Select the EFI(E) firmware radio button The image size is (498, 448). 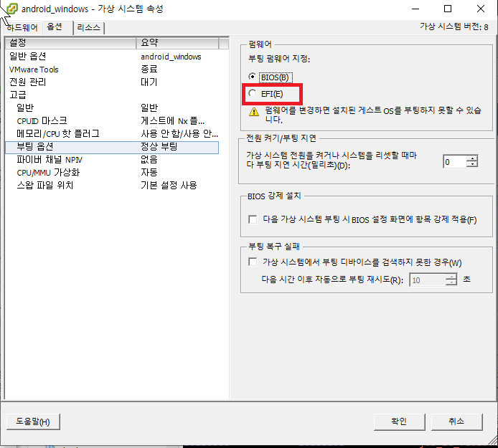pos(252,93)
